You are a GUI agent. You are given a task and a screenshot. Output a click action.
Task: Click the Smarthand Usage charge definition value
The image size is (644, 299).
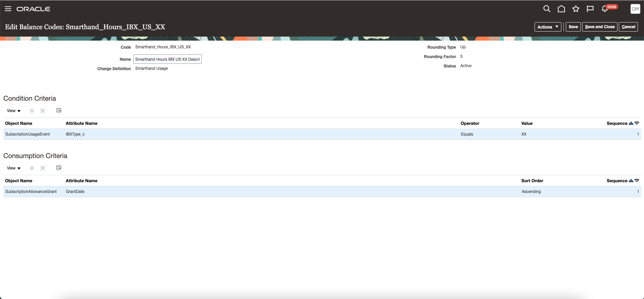click(x=151, y=68)
